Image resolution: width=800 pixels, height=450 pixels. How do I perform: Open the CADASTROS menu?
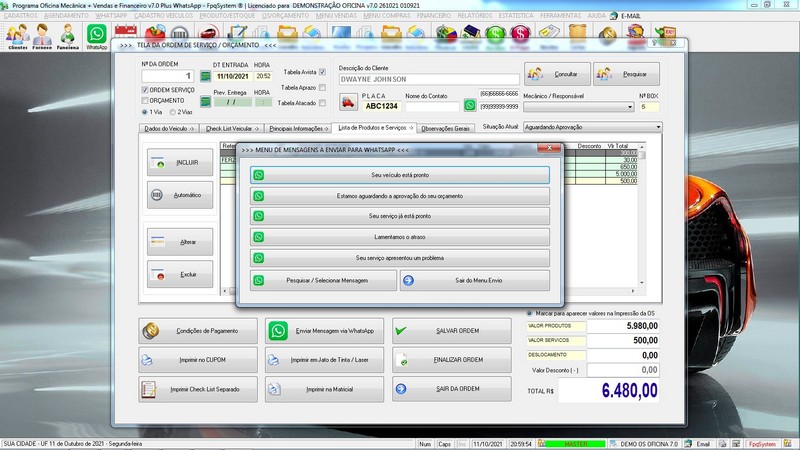pos(20,16)
